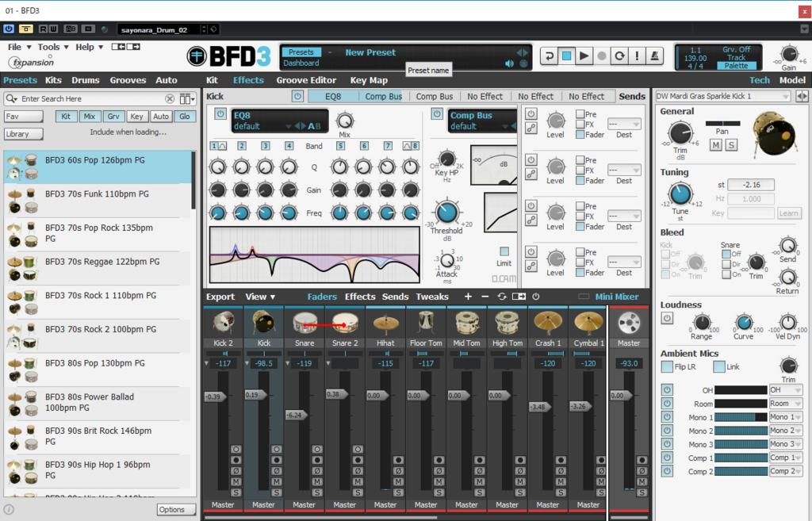The width and height of the screenshot is (812, 521).
Task: Click the remove channel minus icon
Action: pyautogui.click(x=485, y=297)
